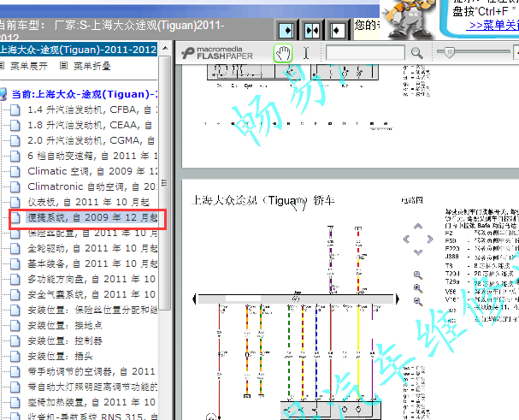Image resolution: width=519 pixels, height=420 pixels.
Task: Click the collapse-panel-left arrow button
Action: pos(337,31)
